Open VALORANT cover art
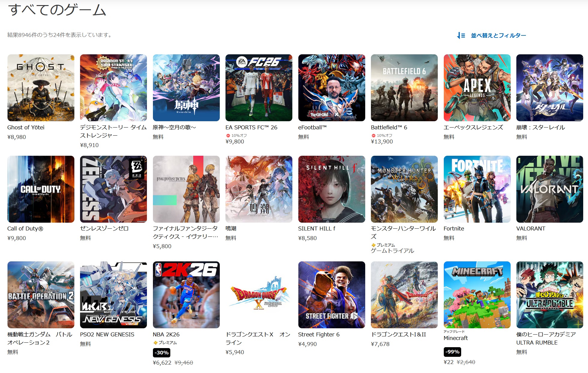This screenshot has width=588, height=373. (x=550, y=189)
